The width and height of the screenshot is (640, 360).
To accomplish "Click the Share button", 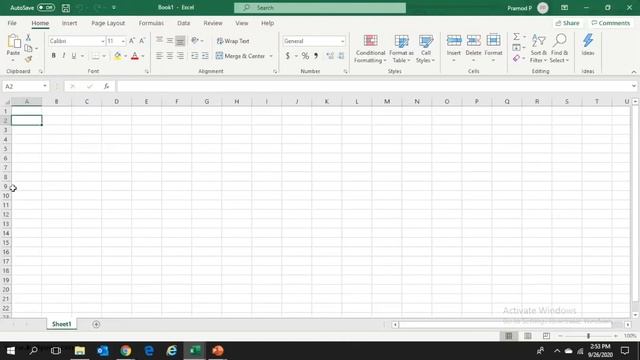I will pyautogui.click(x=567, y=23).
